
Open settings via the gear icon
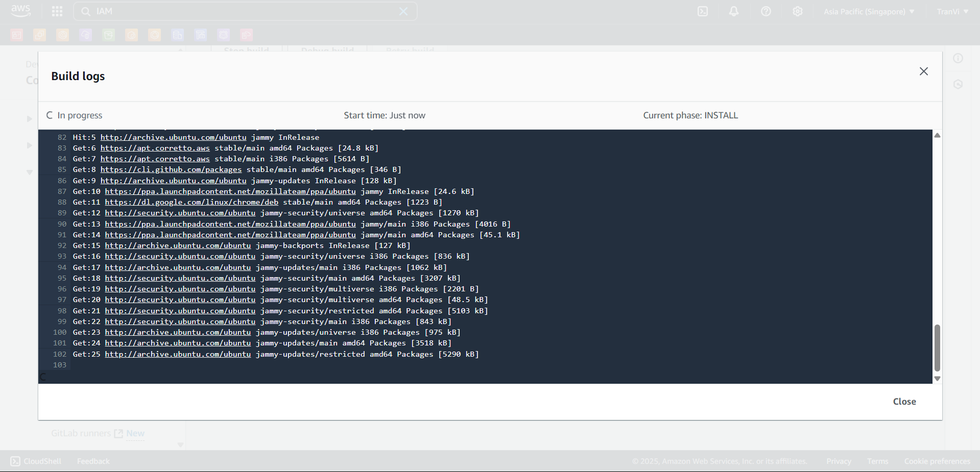[797, 11]
